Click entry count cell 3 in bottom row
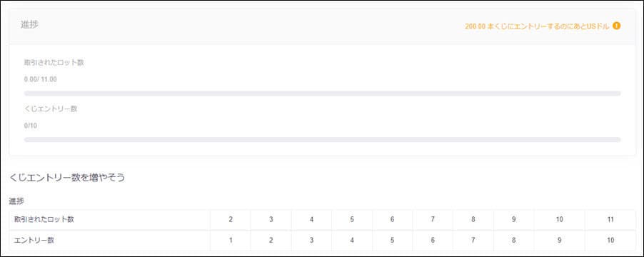Image resolution: width=644 pixels, height=257 pixels. click(x=311, y=240)
